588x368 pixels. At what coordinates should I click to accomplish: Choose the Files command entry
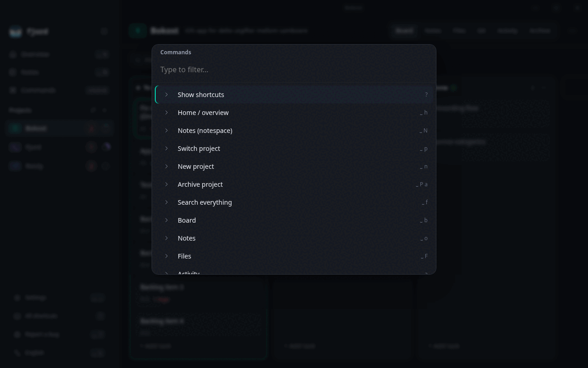[294, 256]
